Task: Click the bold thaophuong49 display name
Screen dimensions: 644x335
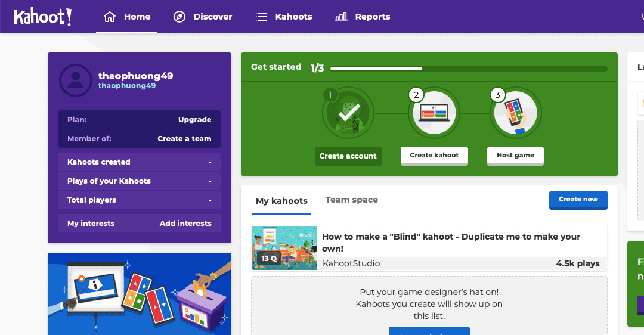Action: tap(135, 76)
